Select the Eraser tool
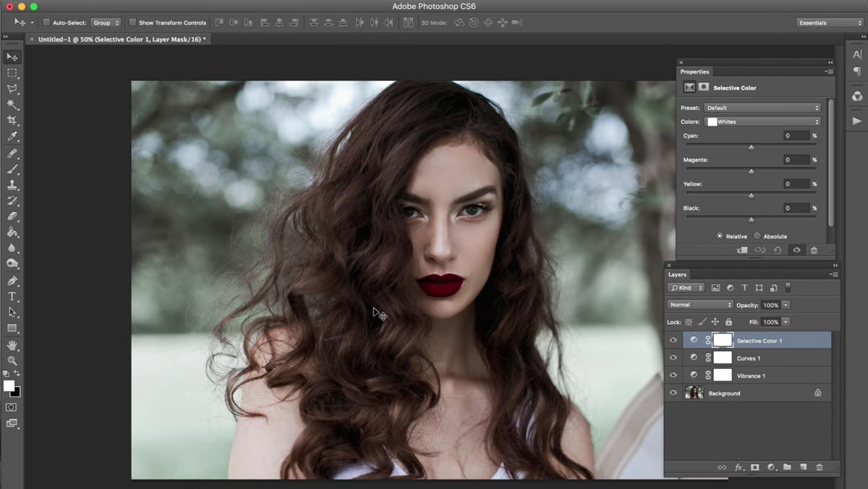Image resolution: width=868 pixels, height=489 pixels. (x=12, y=216)
